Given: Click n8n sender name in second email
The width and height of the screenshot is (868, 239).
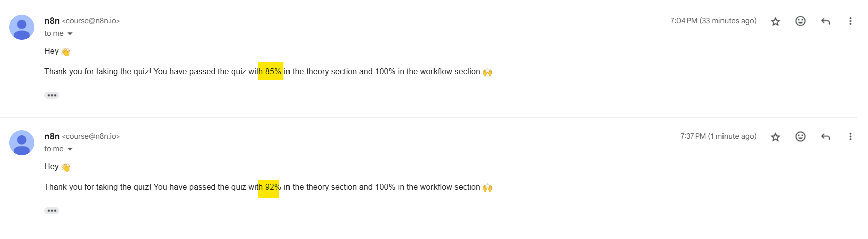Looking at the screenshot, I should coord(52,136).
